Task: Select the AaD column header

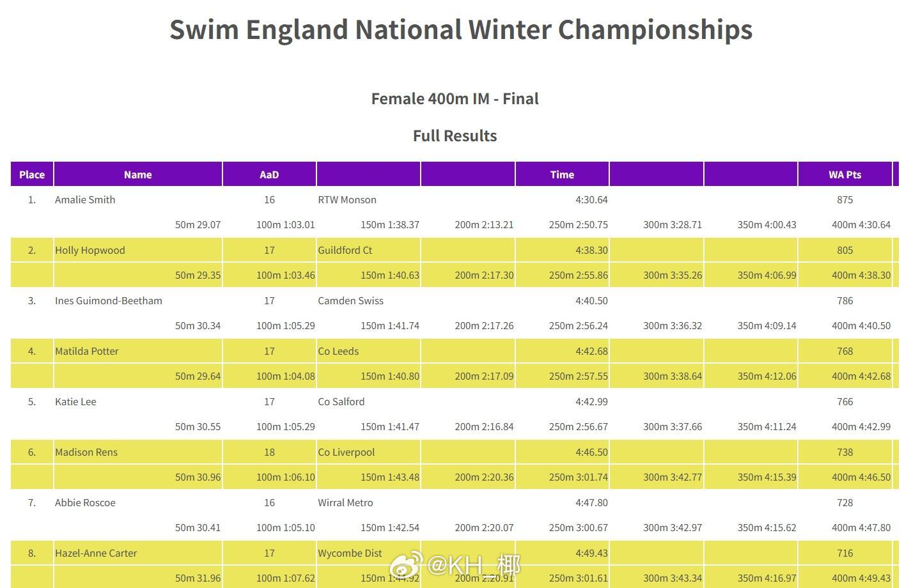Action: click(x=269, y=174)
